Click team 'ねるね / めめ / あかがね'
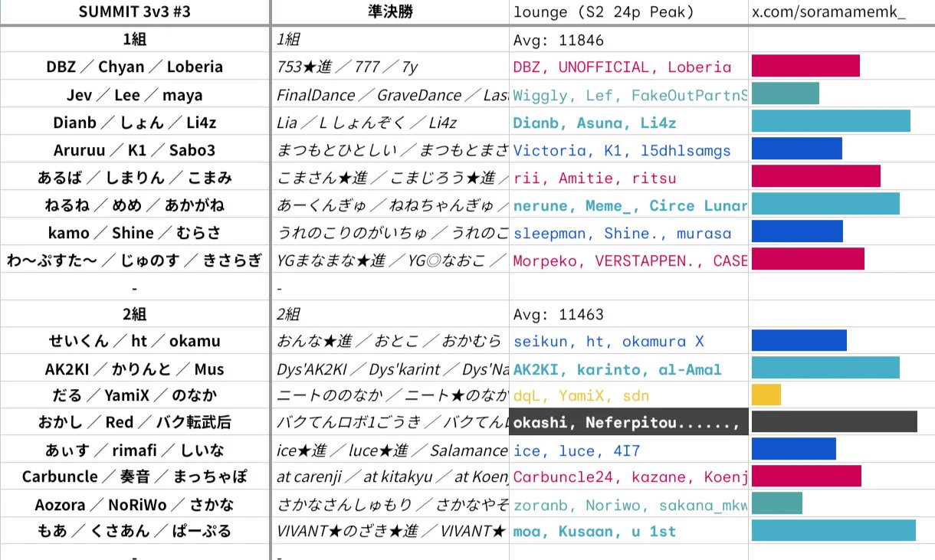 point(134,205)
